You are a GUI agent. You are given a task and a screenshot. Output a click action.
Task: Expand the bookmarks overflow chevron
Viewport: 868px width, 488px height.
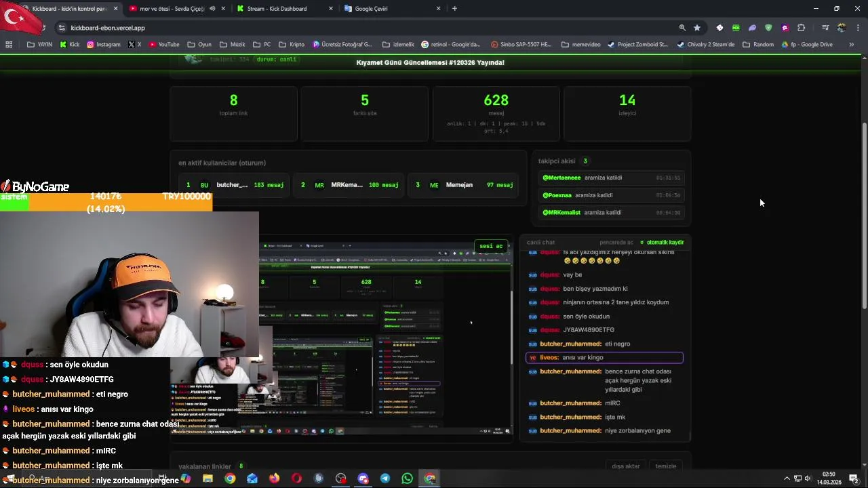tap(852, 45)
